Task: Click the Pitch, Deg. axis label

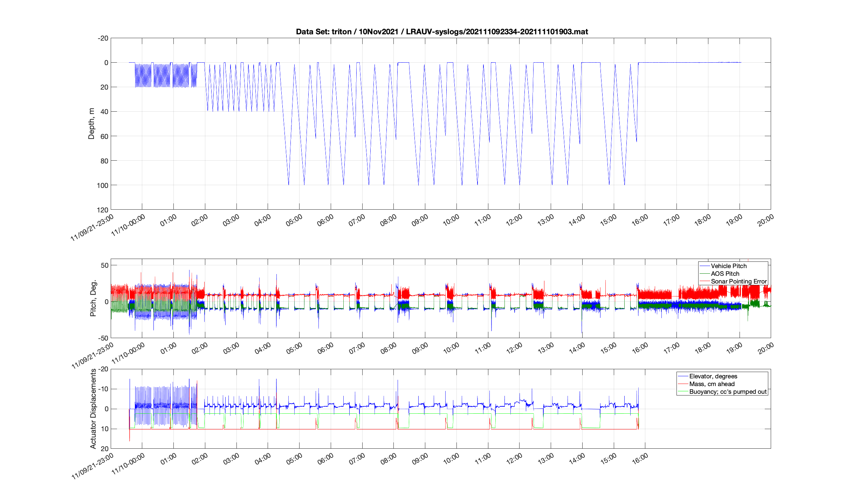Action: coord(93,298)
